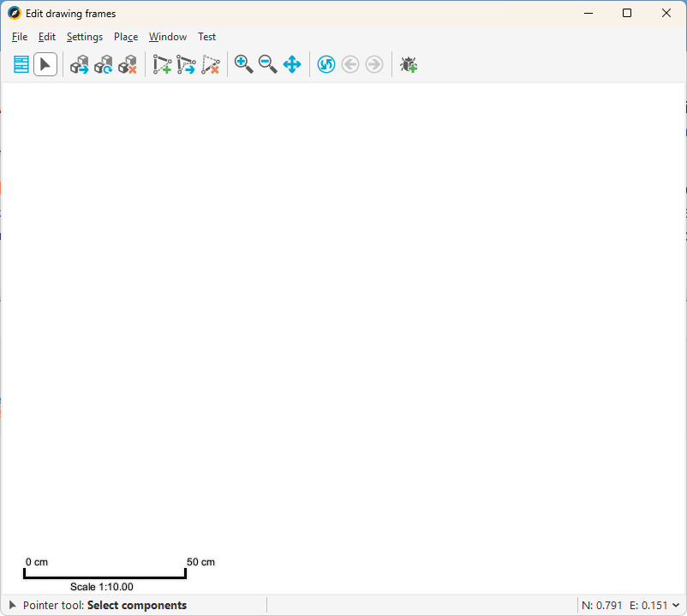Open the Place menu
This screenshot has width=687, height=616.
pyautogui.click(x=126, y=37)
